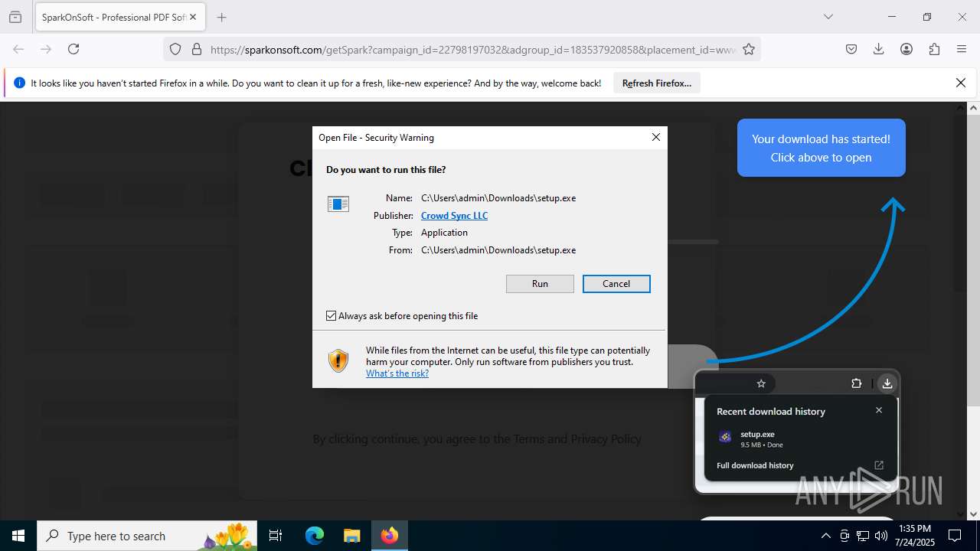This screenshot has height=551, width=980.
Task: Open the Crowd Sync LLC publisher link
Action: point(454,216)
